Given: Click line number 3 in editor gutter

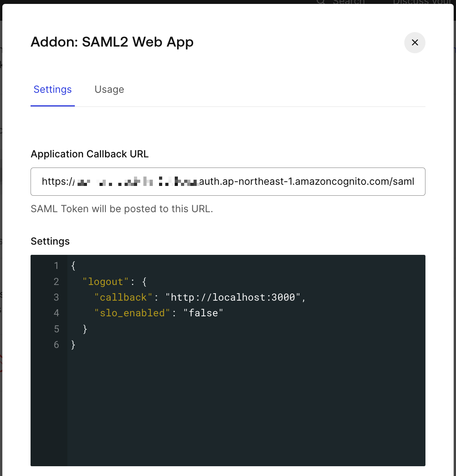Looking at the screenshot, I should pyautogui.click(x=56, y=297).
